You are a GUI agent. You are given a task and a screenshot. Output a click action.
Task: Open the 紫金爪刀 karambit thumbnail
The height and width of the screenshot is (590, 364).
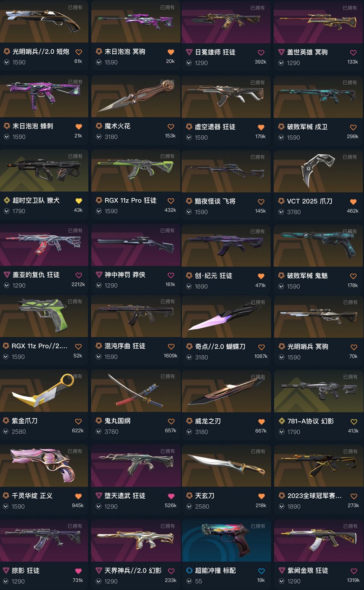[x=44, y=391]
